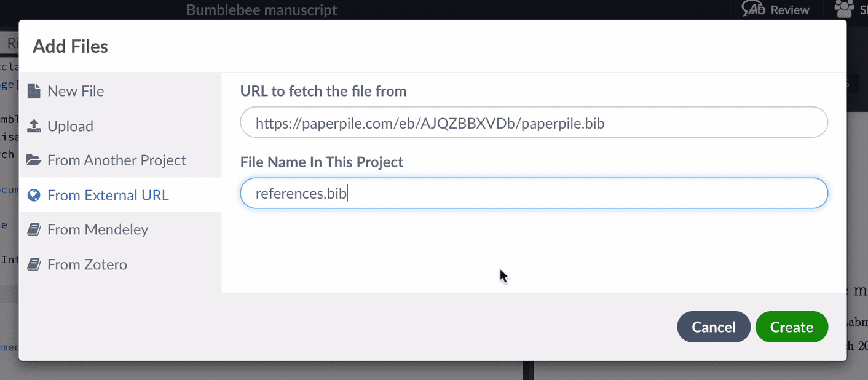
Task: Switch to the Upload option
Action: [x=70, y=126]
